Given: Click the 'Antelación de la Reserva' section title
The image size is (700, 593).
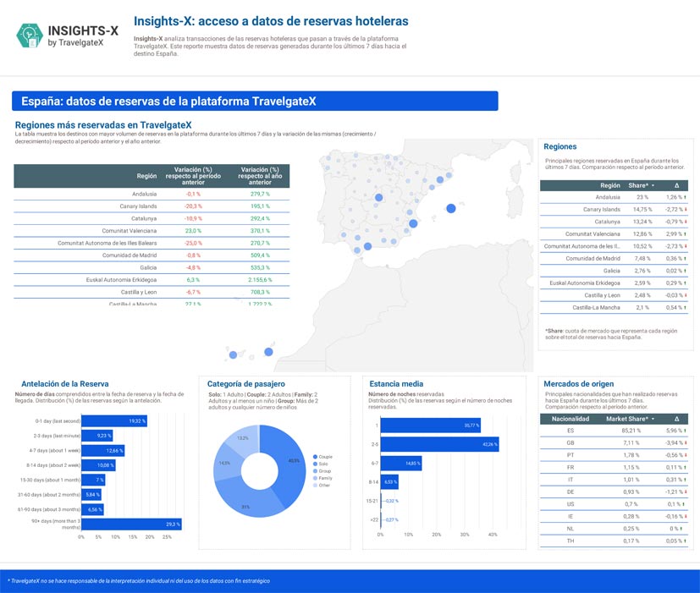Looking at the screenshot, I should [64, 384].
